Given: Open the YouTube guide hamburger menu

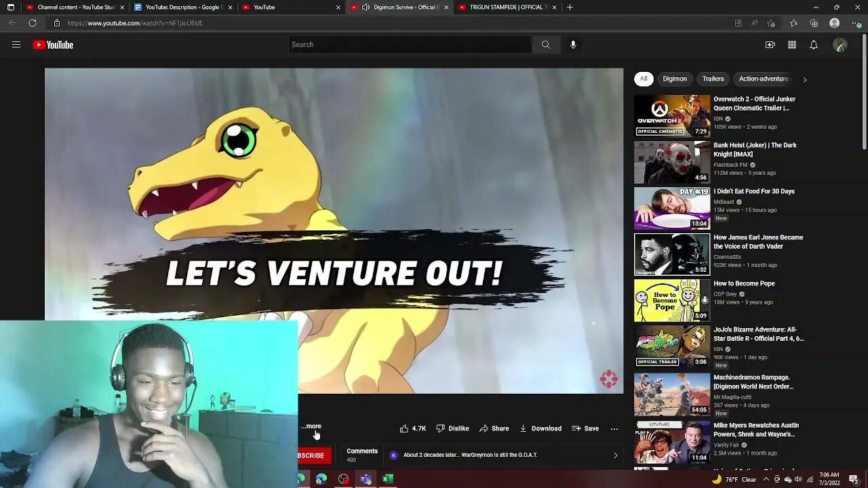Looking at the screenshot, I should 16,45.
